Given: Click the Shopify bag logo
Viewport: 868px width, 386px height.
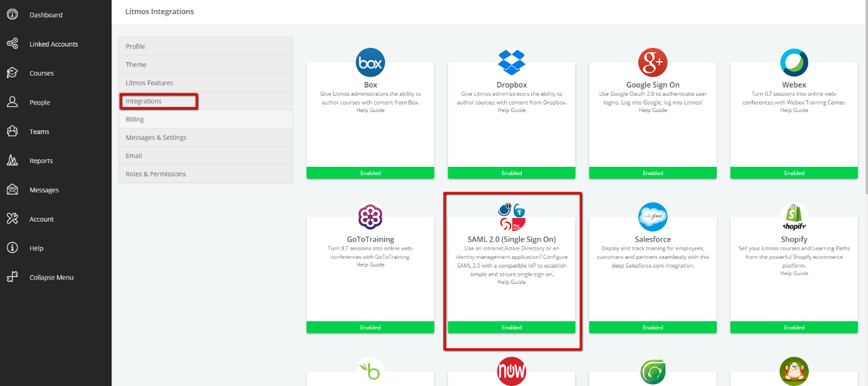Looking at the screenshot, I should 794,217.
